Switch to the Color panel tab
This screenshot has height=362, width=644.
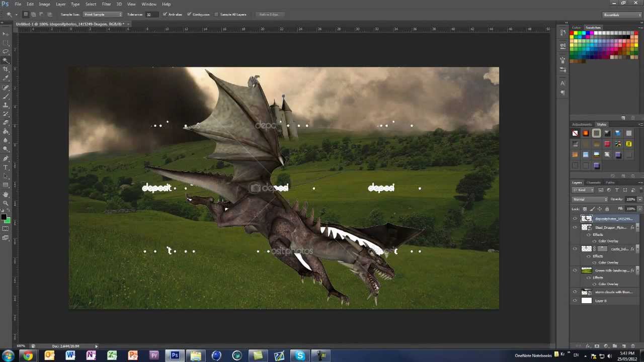577,28
